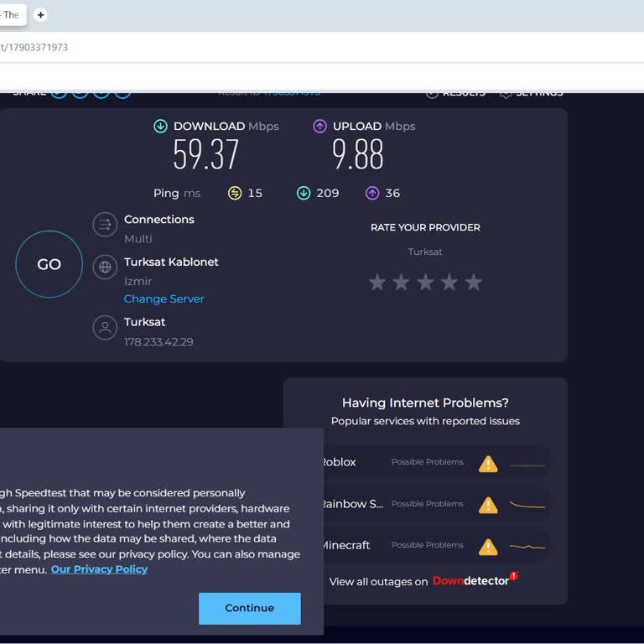Select the 59.37 download speed value
Screen dimensions: 644x644
point(205,154)
